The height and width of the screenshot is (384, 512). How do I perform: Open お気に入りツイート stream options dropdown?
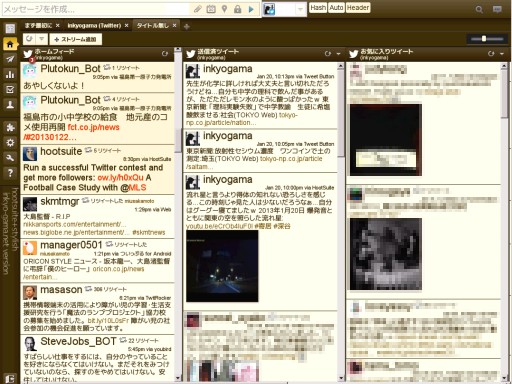pos(502,54)
